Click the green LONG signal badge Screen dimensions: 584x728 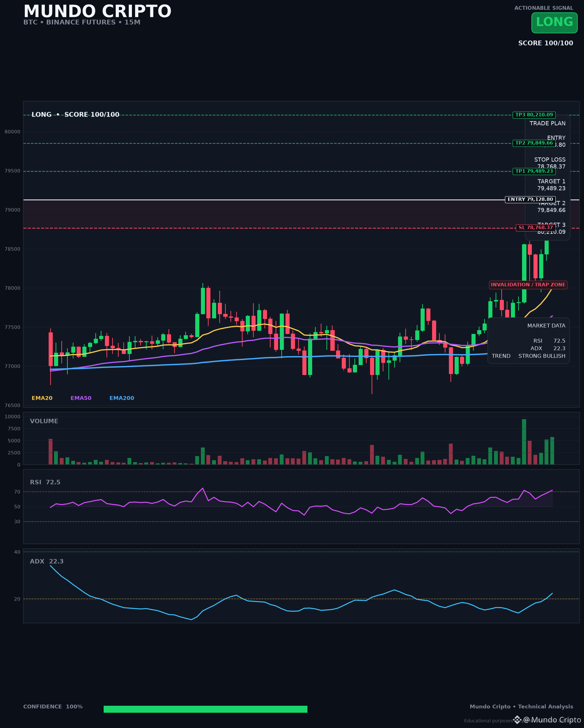click(x=554, y=23)
